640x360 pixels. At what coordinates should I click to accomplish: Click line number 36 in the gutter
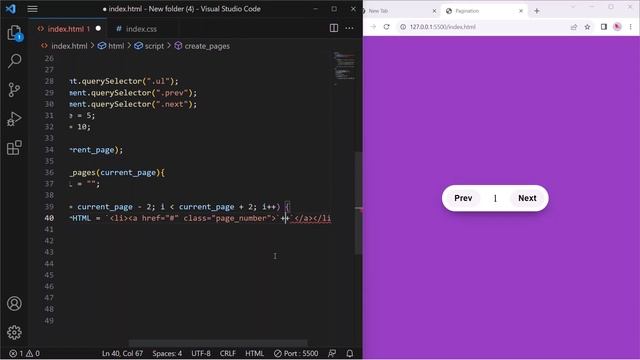[49, 172]
